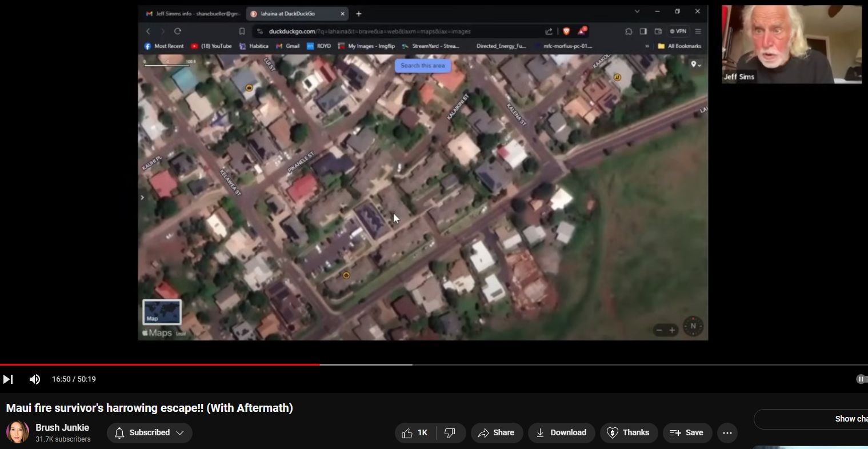Open the My Images - Imgflip bookmark
Image resolution: width=868 pixels, height=449 pixels.
(367, 46)
